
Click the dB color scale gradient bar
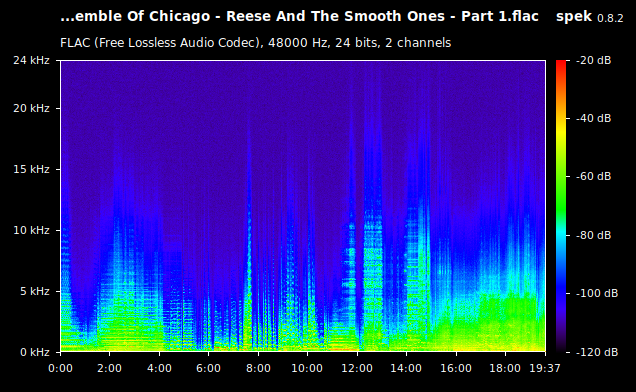(561, 206)
